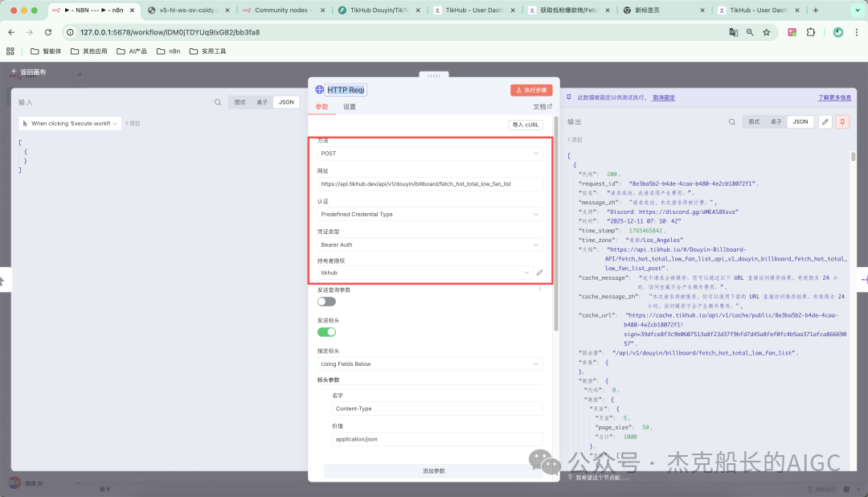Click the drag handle above node panel
The width and height of the screenshot is (868, 497).
(434, 76)
